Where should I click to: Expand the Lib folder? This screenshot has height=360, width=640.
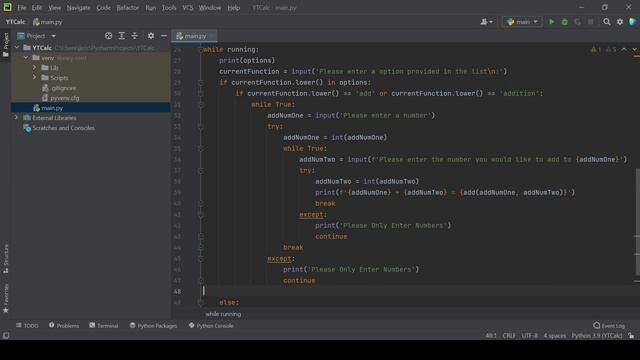tap(35, 68)
